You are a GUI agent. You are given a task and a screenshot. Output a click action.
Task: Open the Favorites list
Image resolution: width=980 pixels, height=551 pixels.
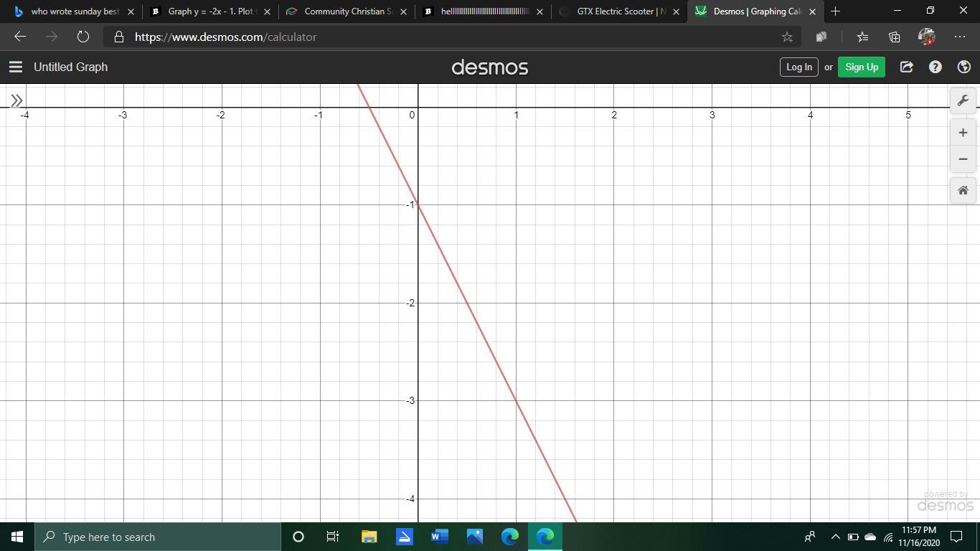click(862, 37)
